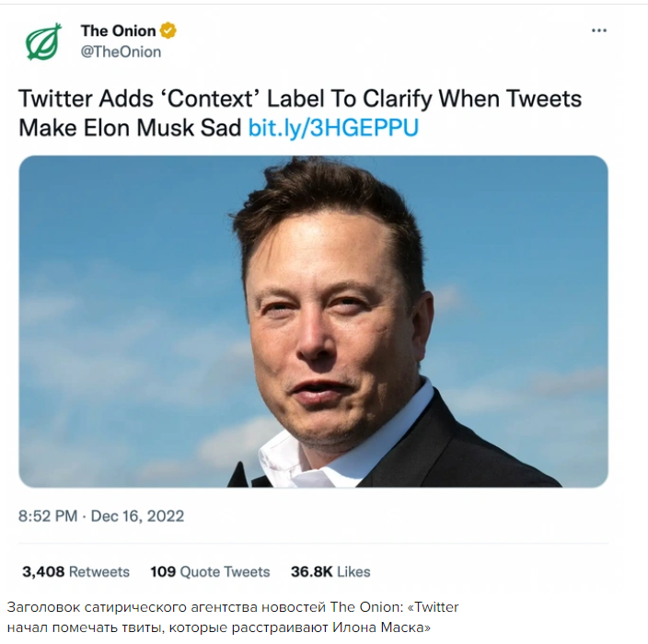
Task: Click the headline's first line starting 'Twitter Adds'
Action: (300, 98)
